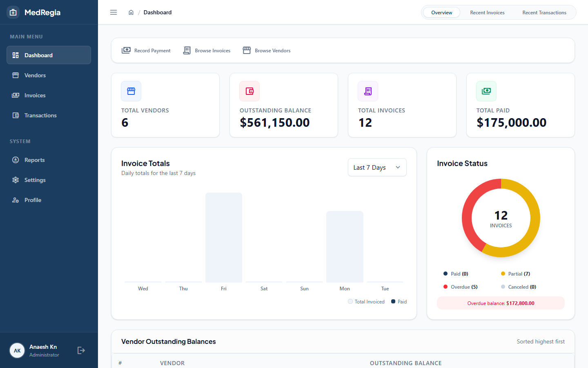This screenshot has height=368, width=588.
Task: Click the Sorted highest first label
Action: (x=541, y=341)
